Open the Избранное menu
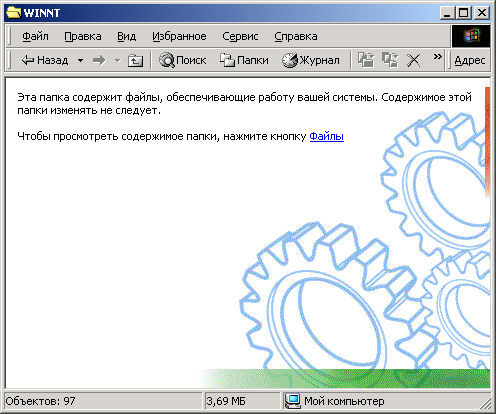Image resolution: width=496 pixels, height=414 pixels. point(179,36)
